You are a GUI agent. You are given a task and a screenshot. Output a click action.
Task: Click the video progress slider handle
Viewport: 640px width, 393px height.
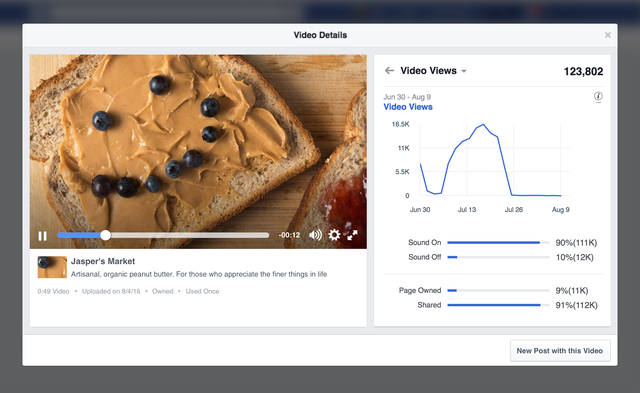coord(105,235)
